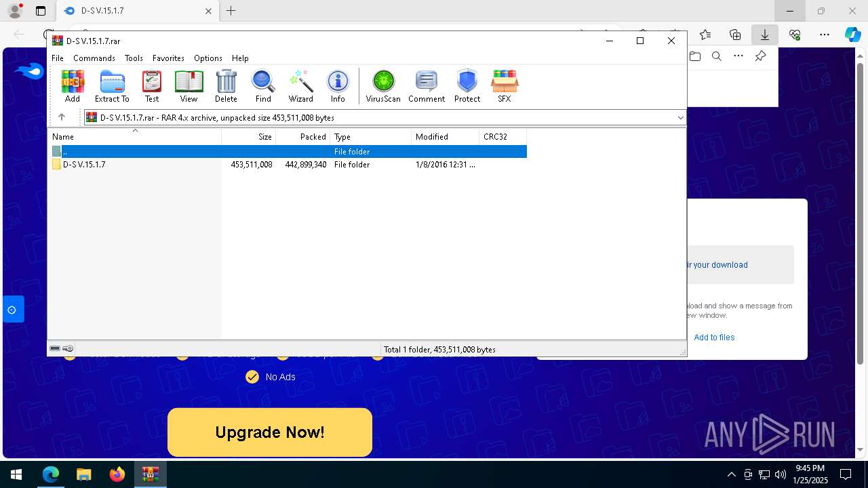The image size is (868, 488).
Task: Open downloads folder icon in panel
Action: pyautogui.click(x=695, y=56)
